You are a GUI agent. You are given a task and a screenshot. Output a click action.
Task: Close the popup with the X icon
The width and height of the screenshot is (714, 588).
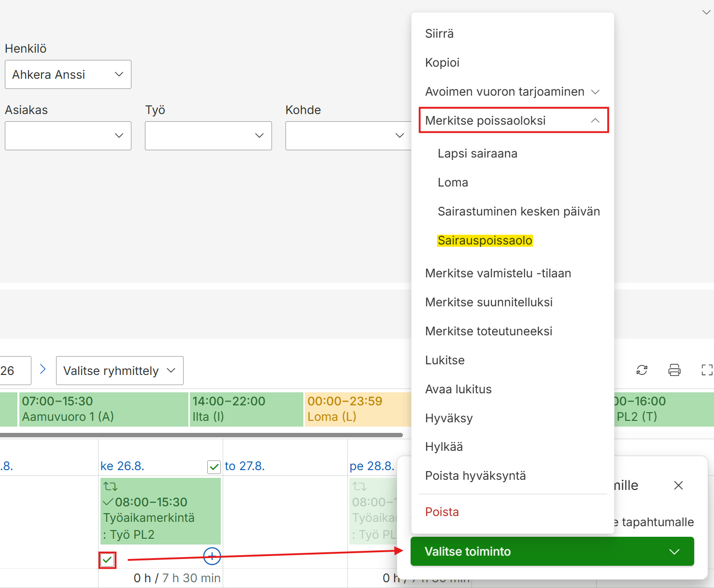click(x=678, y=485)
